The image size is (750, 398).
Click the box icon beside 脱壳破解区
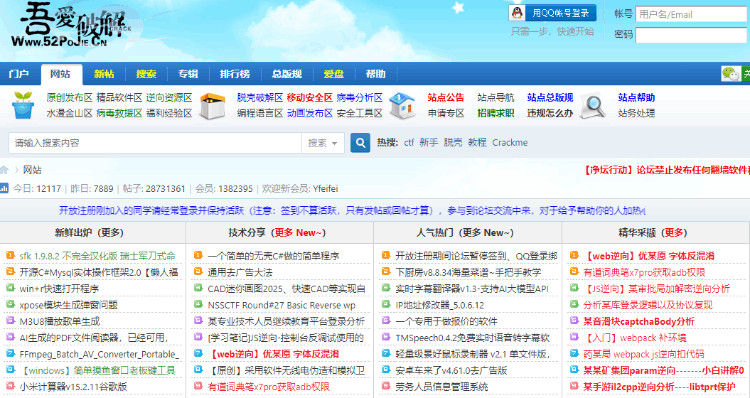(212, 106)
